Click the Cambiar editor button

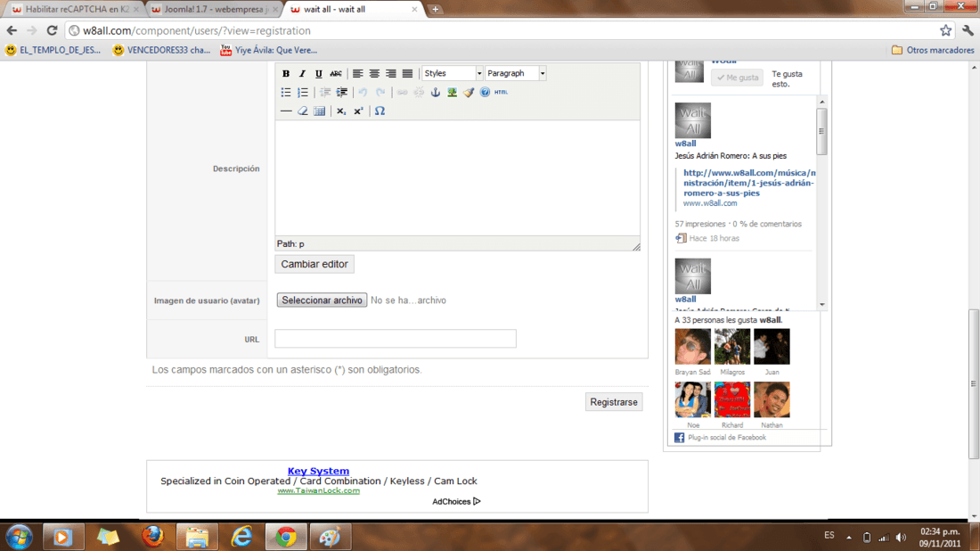[x=314, y=264]
